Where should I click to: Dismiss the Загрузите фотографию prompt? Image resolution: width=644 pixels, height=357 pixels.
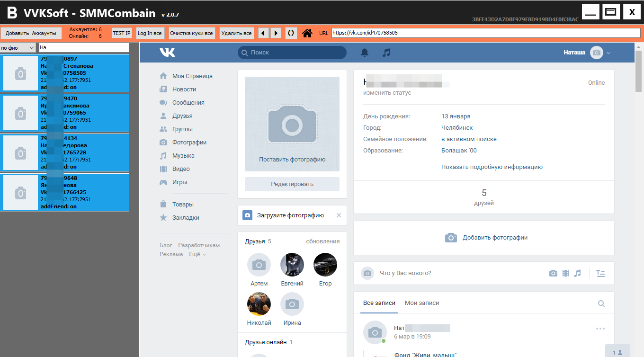tap(339, 215)
